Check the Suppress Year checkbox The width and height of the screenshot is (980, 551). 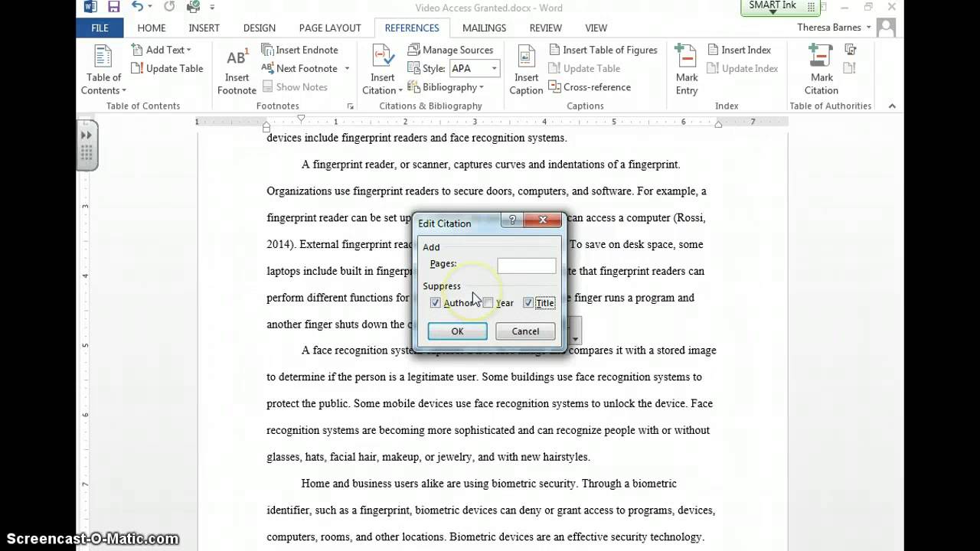pyautogui.click(x=488, y=303)
